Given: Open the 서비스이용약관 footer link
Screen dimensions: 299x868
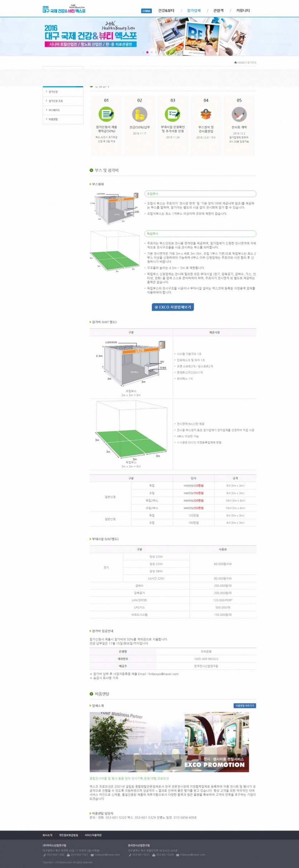Looking at the screenshot, I should point(93,835).
